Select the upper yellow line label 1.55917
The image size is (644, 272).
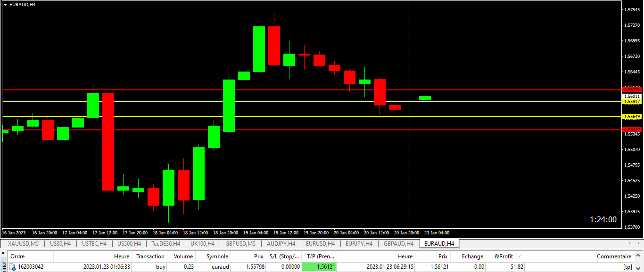632,102
